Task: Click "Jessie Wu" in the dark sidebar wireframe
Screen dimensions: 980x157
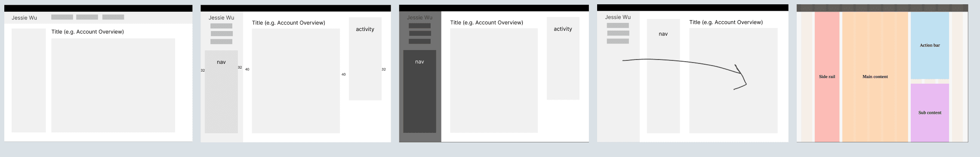Action: coord(419,17)
